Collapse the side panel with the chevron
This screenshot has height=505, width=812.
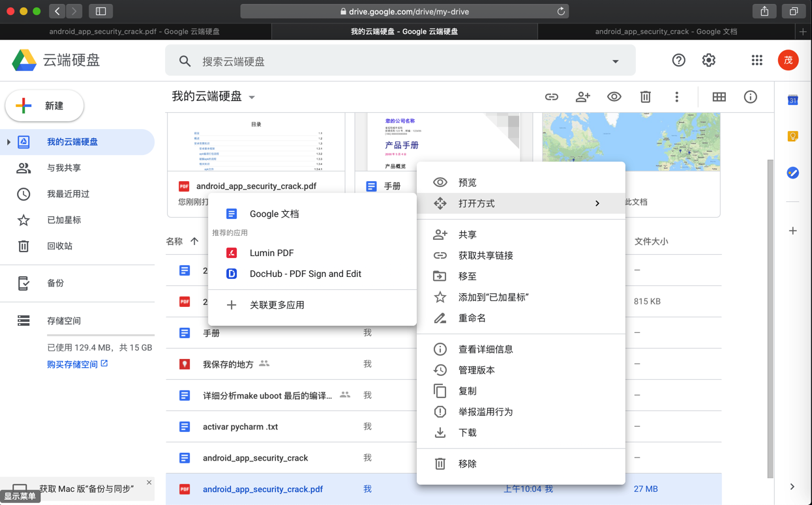click(x=792, y=487)
